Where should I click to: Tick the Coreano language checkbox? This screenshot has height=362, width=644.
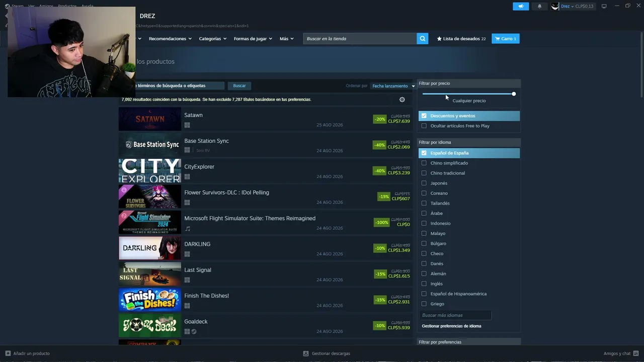424,193
